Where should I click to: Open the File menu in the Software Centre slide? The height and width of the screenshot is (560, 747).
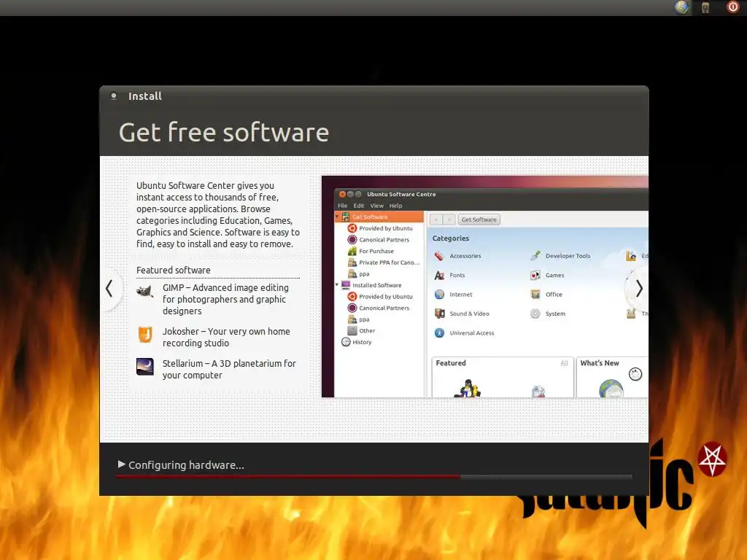(x=343, y=206)
